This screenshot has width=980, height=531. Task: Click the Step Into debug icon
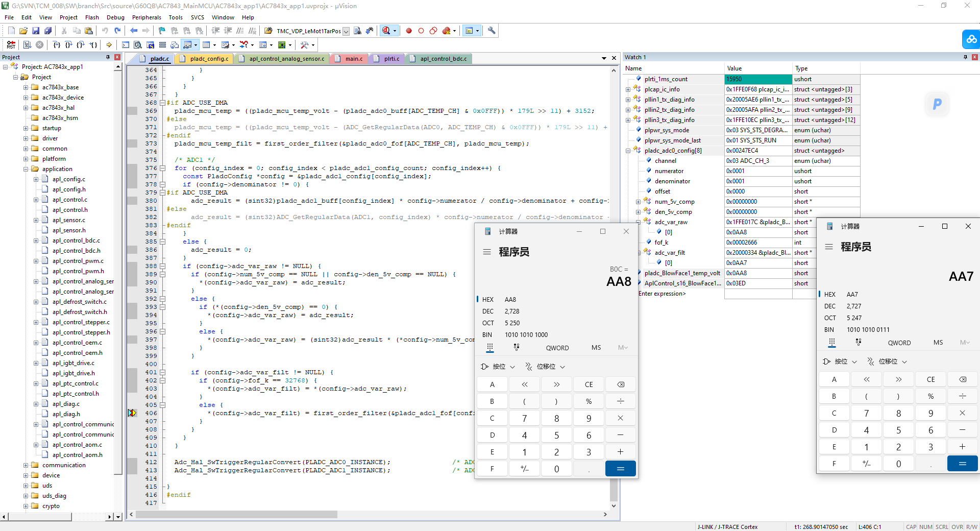click(x=57, y=45)
